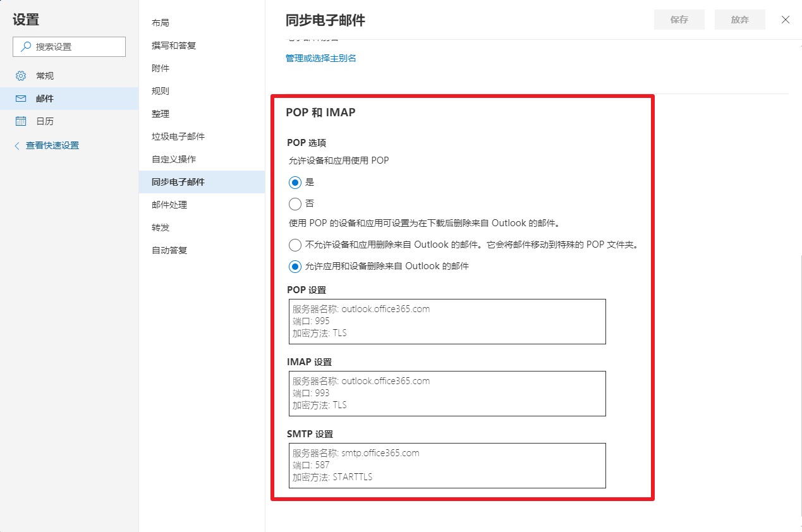The image size is (802, 532).
Task: Click the text 允许设备和应用使用 POP
Action: pyautogui.click(x=338, y=160)
